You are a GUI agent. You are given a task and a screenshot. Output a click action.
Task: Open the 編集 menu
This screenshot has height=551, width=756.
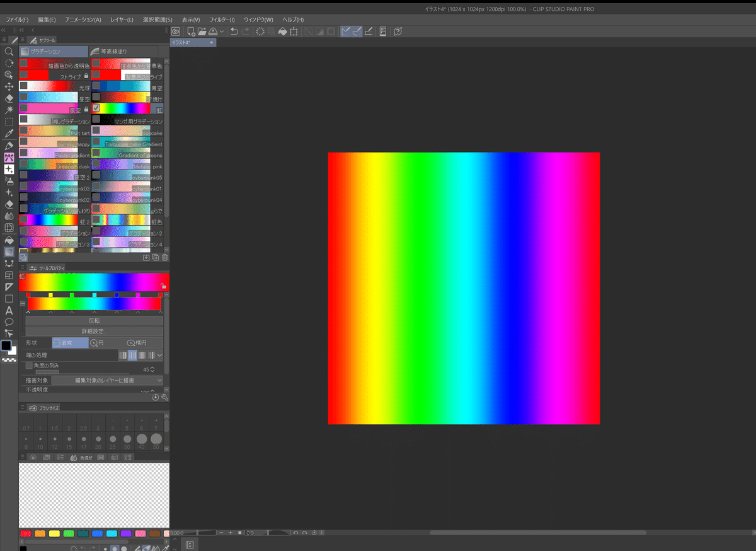click(x=47, y=20)
